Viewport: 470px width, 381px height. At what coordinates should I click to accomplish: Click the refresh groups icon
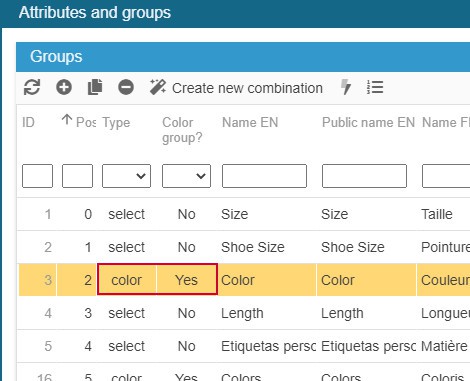(32, 88)
